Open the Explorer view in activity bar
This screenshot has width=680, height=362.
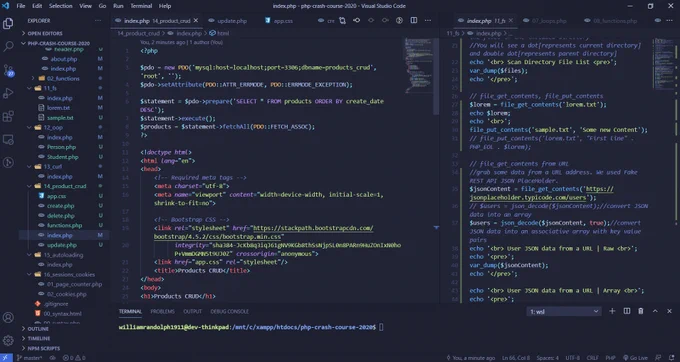8,23
